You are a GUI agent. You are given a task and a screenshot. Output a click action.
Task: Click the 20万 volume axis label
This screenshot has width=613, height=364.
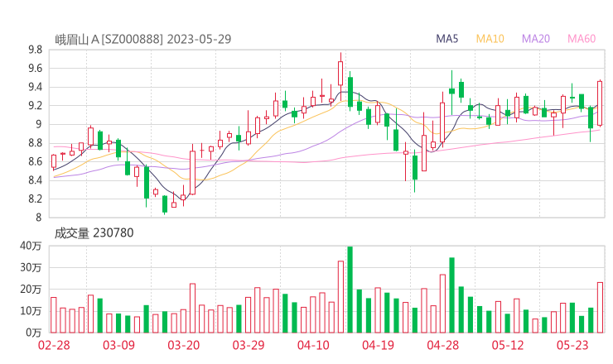(x=31, y=290)
